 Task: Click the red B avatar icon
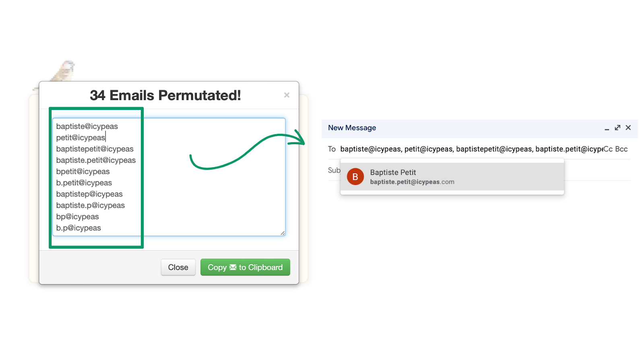click(355, 177)
